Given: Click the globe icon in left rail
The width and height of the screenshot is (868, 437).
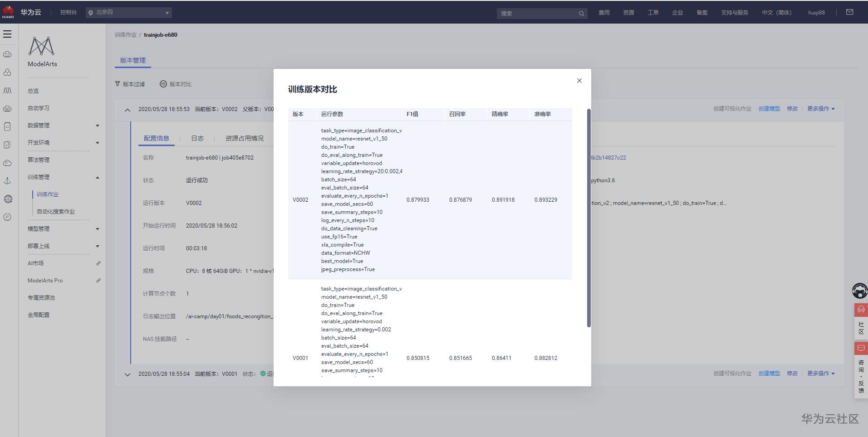Looking at the screenshot, I should tap(8, 199).
